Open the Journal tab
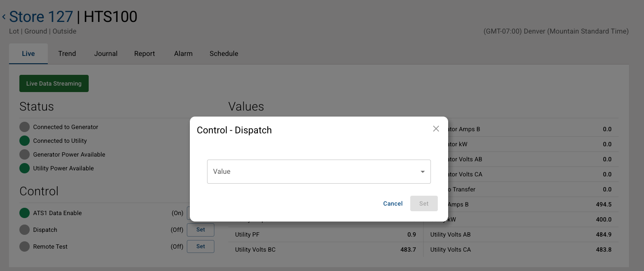The height and width of the screenshot is (271, 644). [x=106, y=54]
